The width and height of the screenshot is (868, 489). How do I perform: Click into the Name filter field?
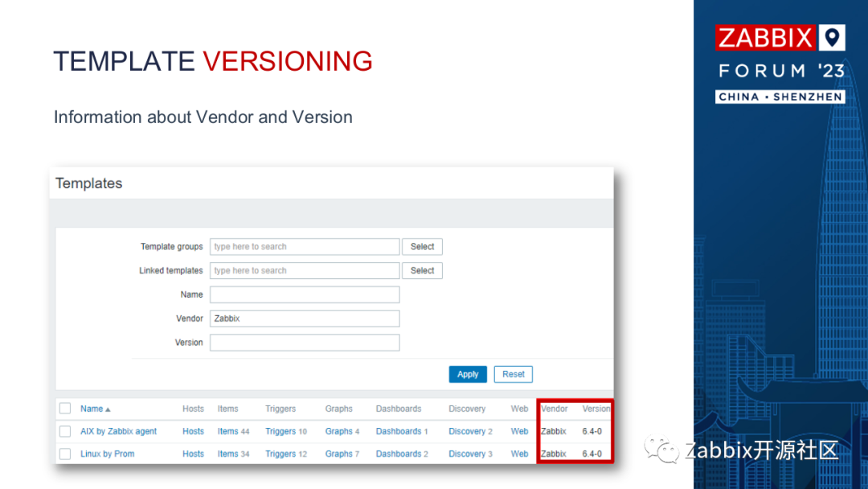click(x=305, y=294)
